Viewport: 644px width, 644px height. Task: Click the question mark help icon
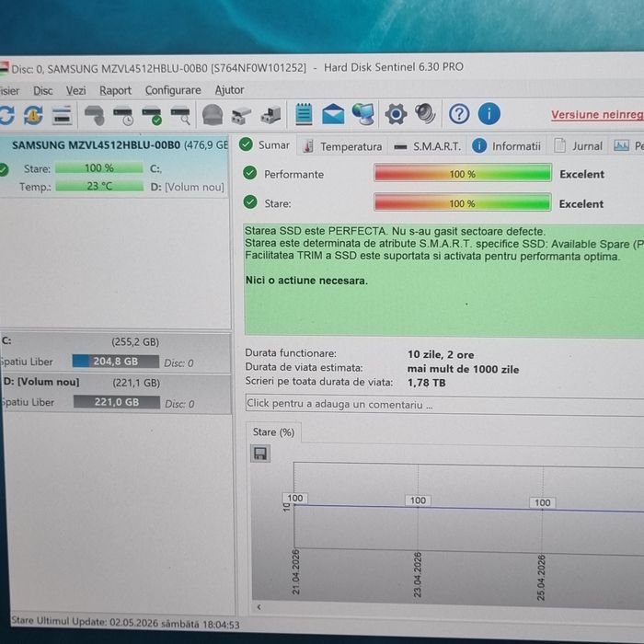click(x=459, y=114)
